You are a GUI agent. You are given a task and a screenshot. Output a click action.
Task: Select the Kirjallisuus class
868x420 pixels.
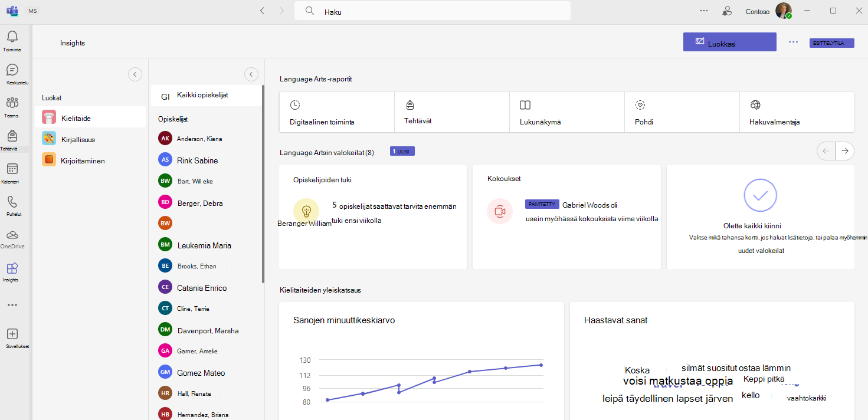point(90,139)
